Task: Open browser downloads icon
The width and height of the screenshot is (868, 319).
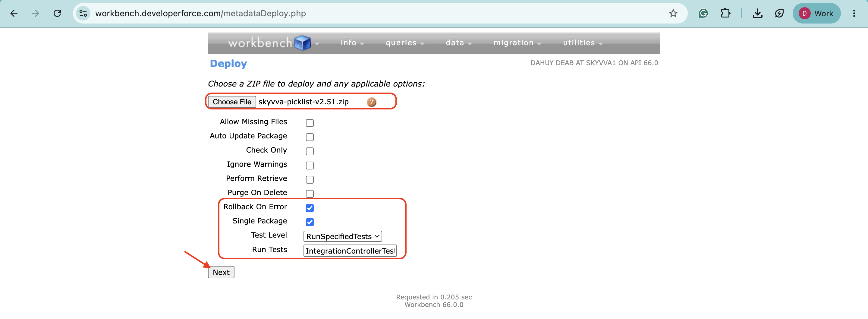Action: tap(757, 14)
